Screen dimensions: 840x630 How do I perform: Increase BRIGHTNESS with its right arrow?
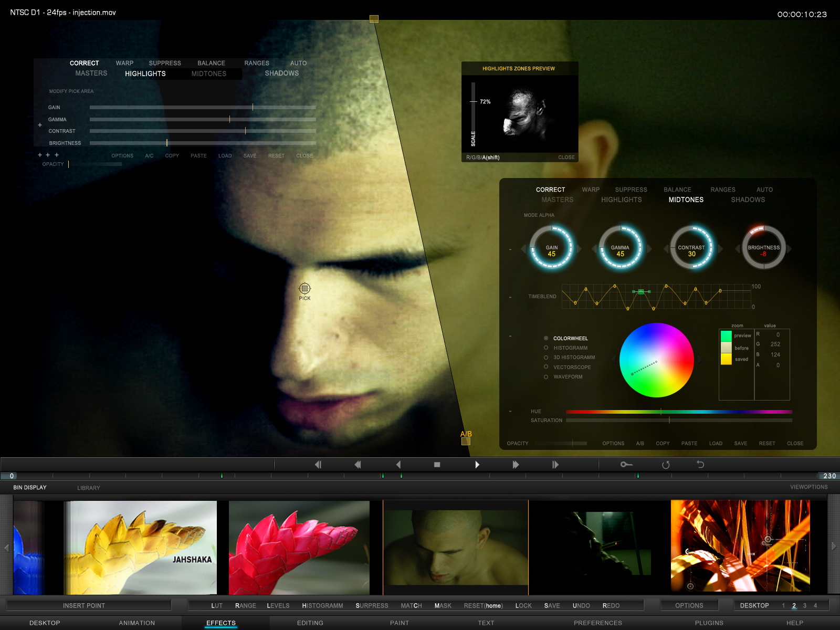pos(789,249)
